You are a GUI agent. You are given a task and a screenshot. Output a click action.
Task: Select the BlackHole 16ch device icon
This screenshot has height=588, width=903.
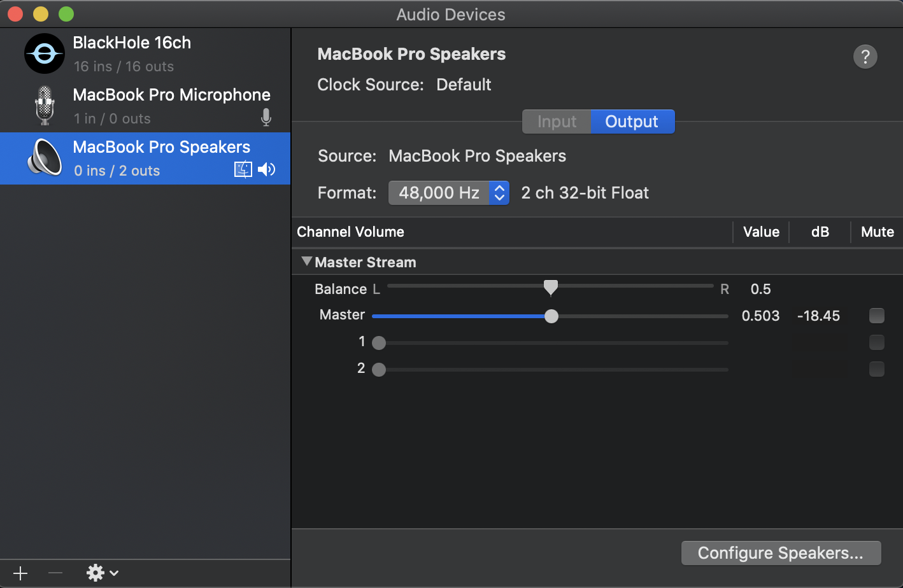tap(45, 54)
